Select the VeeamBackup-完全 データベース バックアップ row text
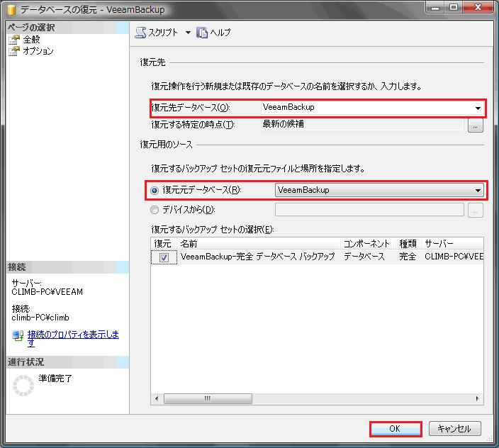Viewport: 499px width, 448px height. (257, 257)
